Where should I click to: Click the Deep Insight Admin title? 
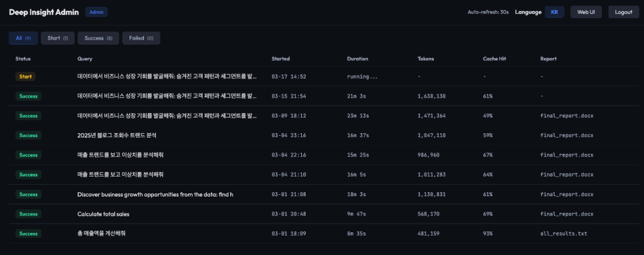point(42,12)
